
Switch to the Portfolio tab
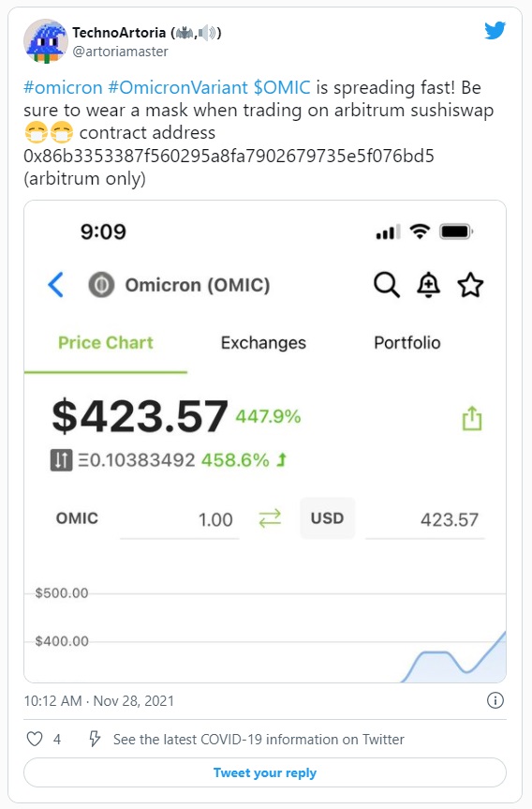point(407,342)
